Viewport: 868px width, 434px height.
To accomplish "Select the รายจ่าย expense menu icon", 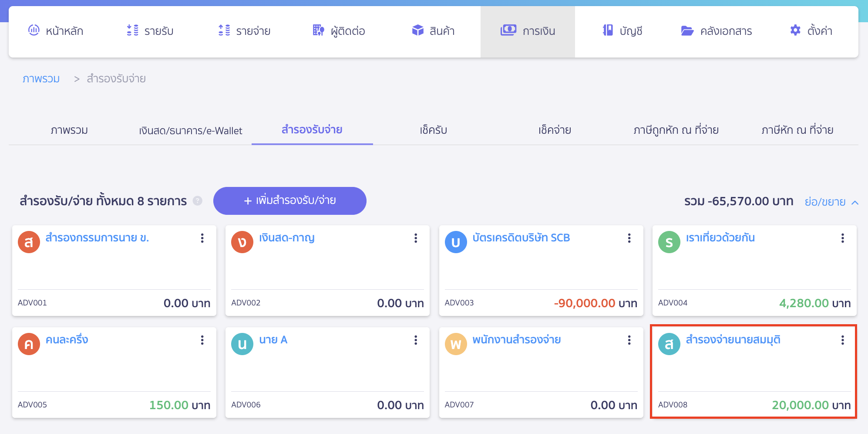I will point(223,31).
